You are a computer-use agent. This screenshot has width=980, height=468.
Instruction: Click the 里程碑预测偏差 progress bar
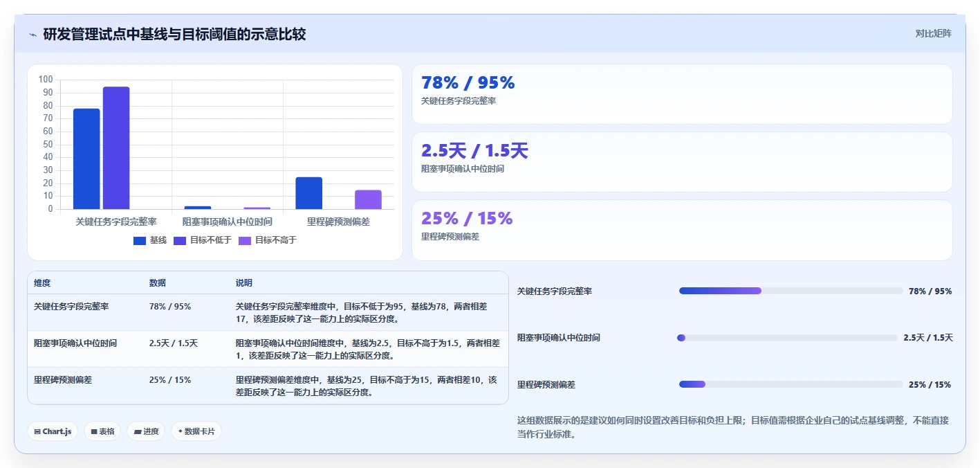[x=791, y=384]
